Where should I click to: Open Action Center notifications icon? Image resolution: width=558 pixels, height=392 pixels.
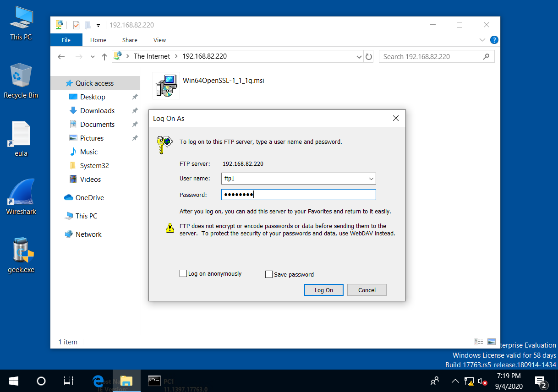coord(541,381)
